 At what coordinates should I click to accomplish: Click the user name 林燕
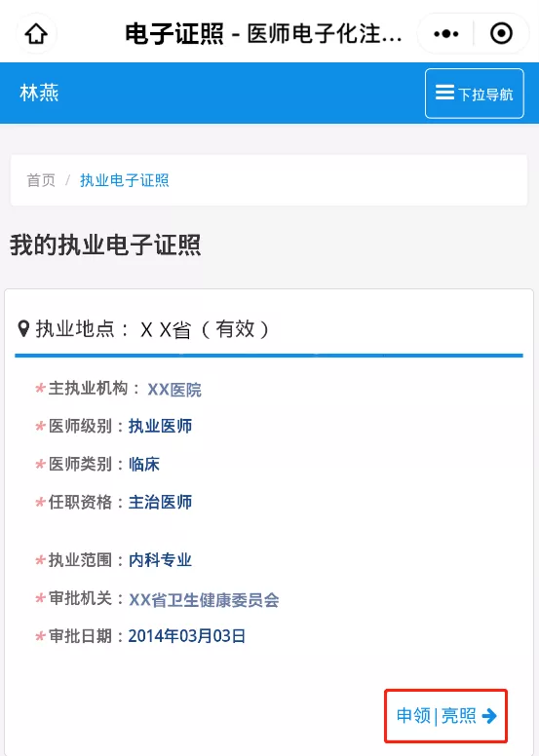click(x=39, y=93)
